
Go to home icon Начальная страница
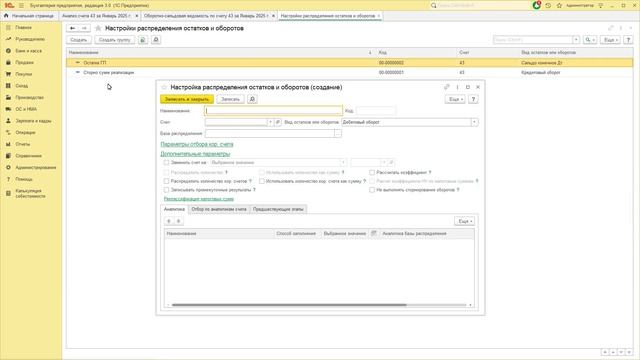pyautogui.click(x=6, y=16)
